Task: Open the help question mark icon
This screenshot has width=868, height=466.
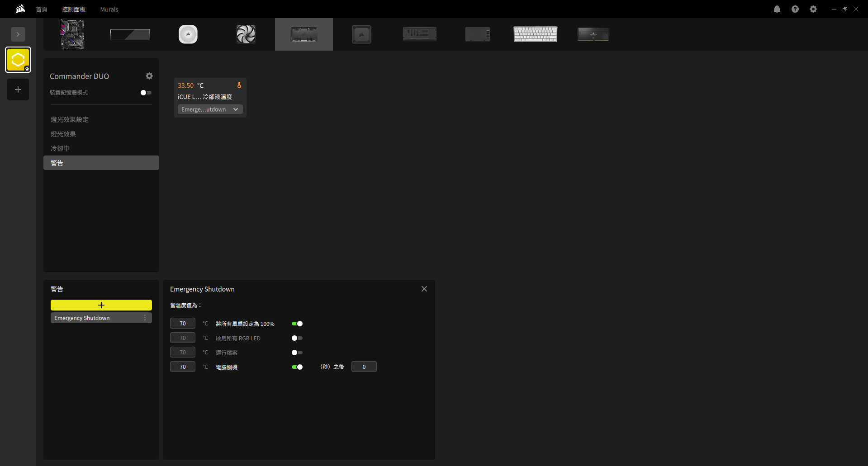Action: [795, 9]
